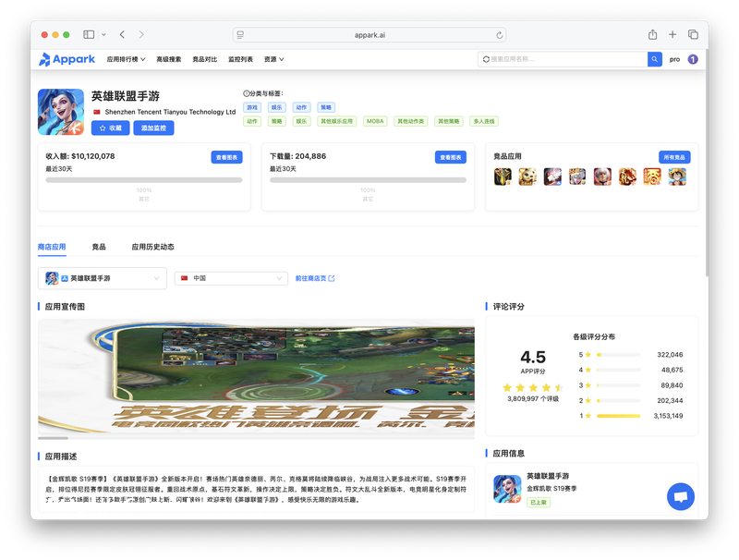Open the 中国 country selector dropdown

231,278
